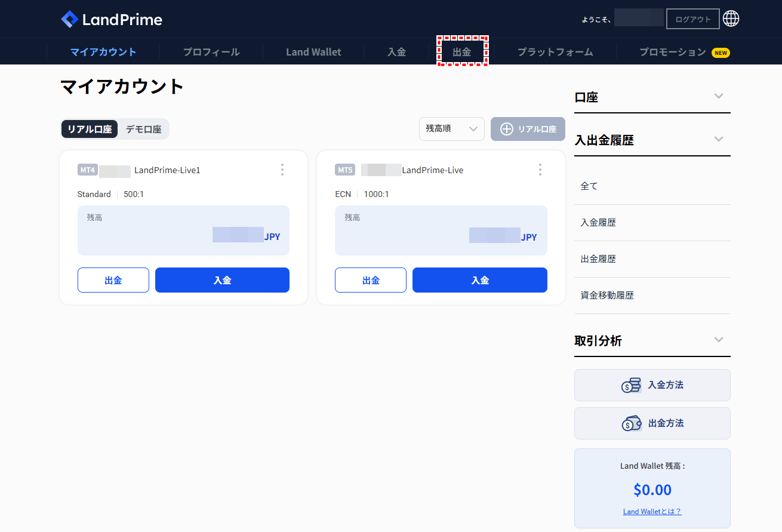Screen dimensions: 782x532
Task: Click the マイアカウント page heading
Action: (x=122, y=87)
